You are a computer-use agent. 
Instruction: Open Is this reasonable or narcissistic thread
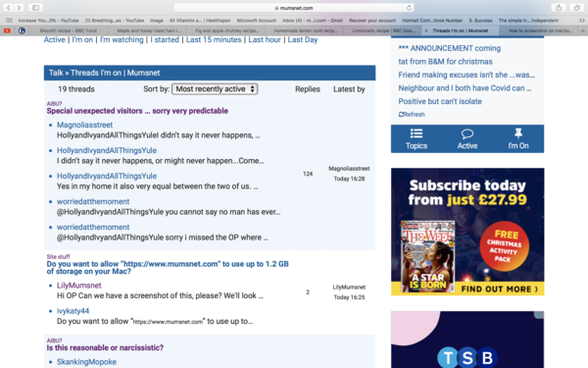105,347
